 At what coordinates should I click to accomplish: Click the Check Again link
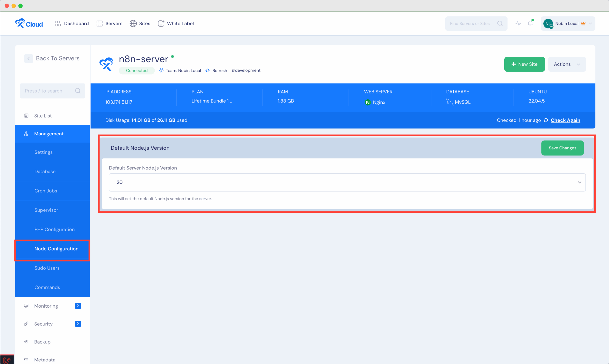click(x=565, y=120)
